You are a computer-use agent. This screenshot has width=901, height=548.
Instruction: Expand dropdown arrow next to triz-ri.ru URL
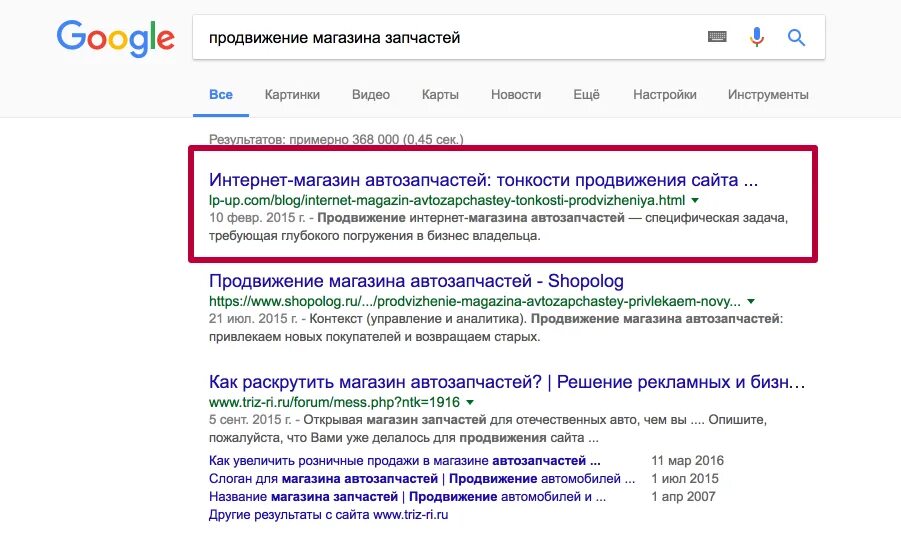click(x=469, y=402)
